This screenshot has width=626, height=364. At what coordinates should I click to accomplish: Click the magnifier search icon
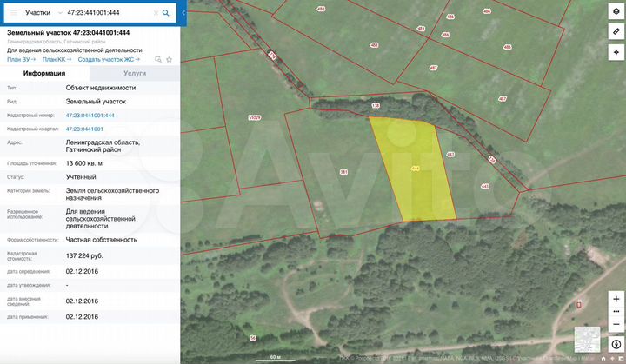coord(166,13)
